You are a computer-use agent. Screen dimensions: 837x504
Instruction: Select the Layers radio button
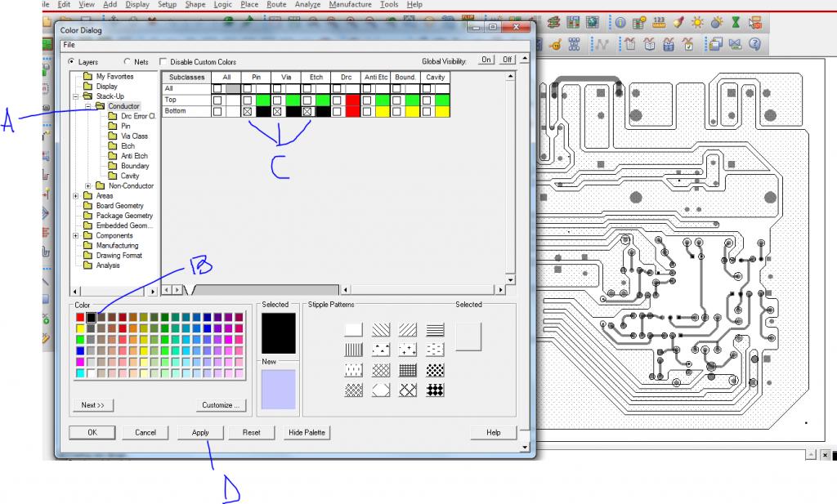(72, 62)
